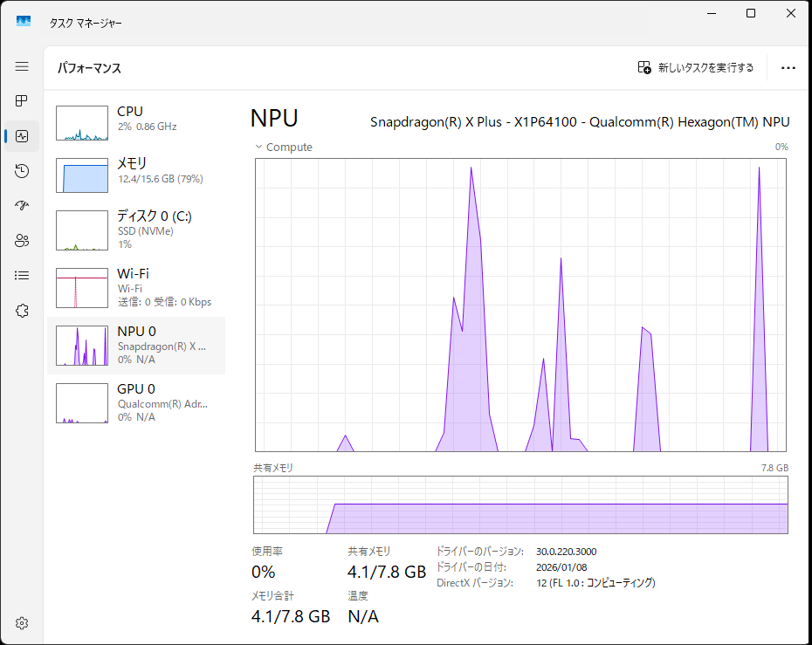This screenshot has height=645, width=812.
Task: Select the Wi-Fi performance entry
Action: click(136, 288)
